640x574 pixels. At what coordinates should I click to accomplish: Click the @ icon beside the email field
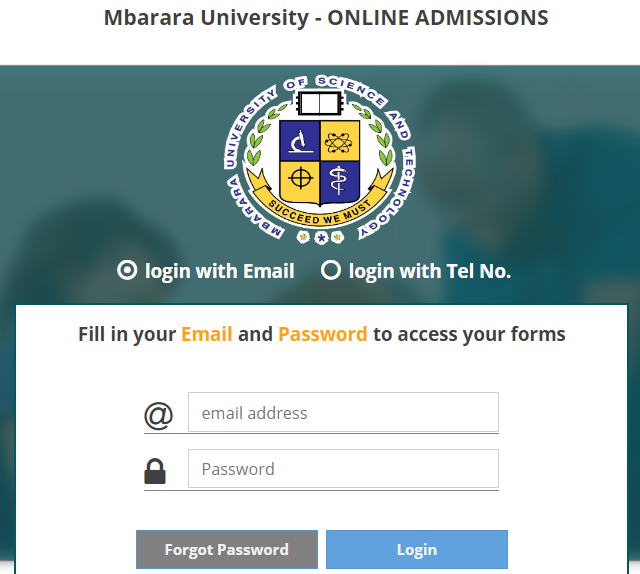point(158,414)
